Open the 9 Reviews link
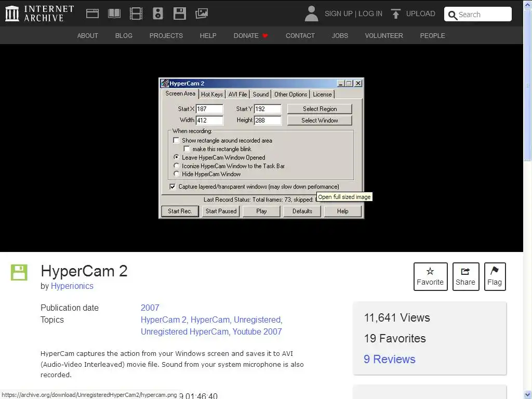Image resolution: width=532 pixels, height=399 pixels. tap(390, 359)
